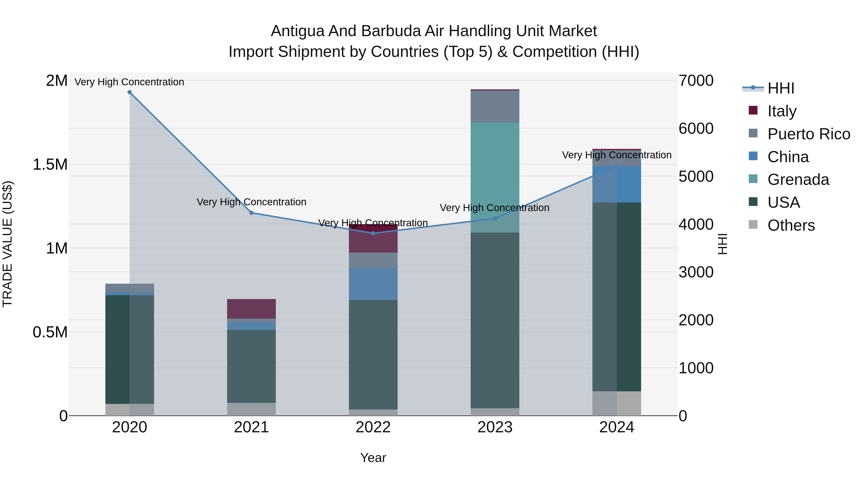Select the 2020 HHI data point
This screenshot has width=868, height=488.
coord(130,92)
